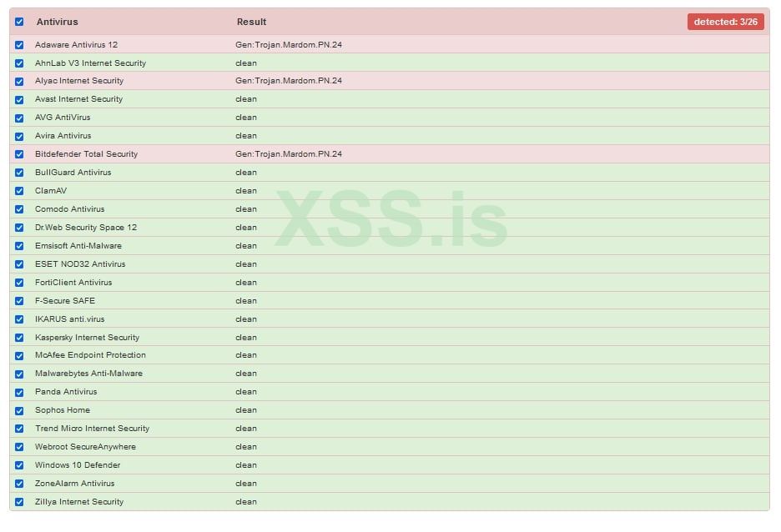Deselect the Alyac Internet Security checkbox
This screenshot has height=532, width=781.
click(19, 82)
